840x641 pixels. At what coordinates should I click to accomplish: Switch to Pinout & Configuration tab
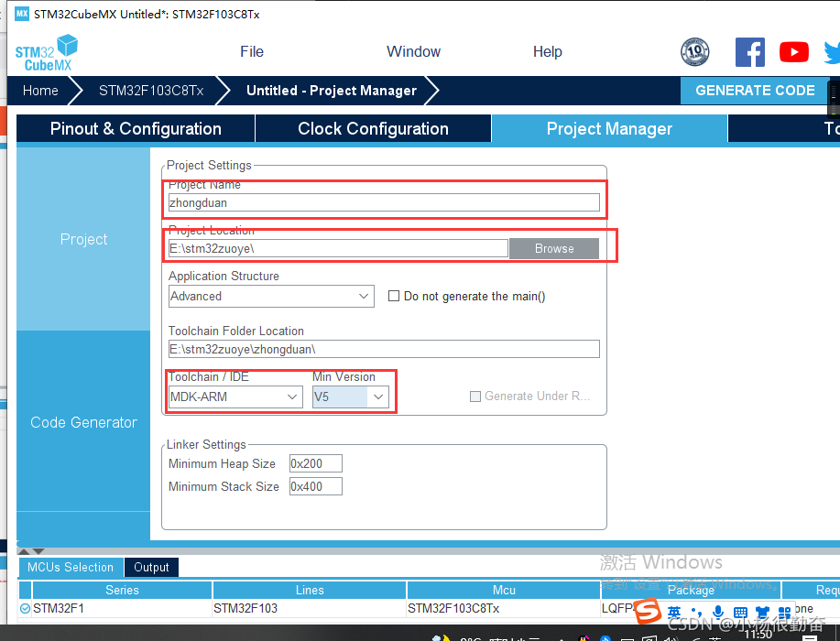pyautogui.click(x=136, y=128)
